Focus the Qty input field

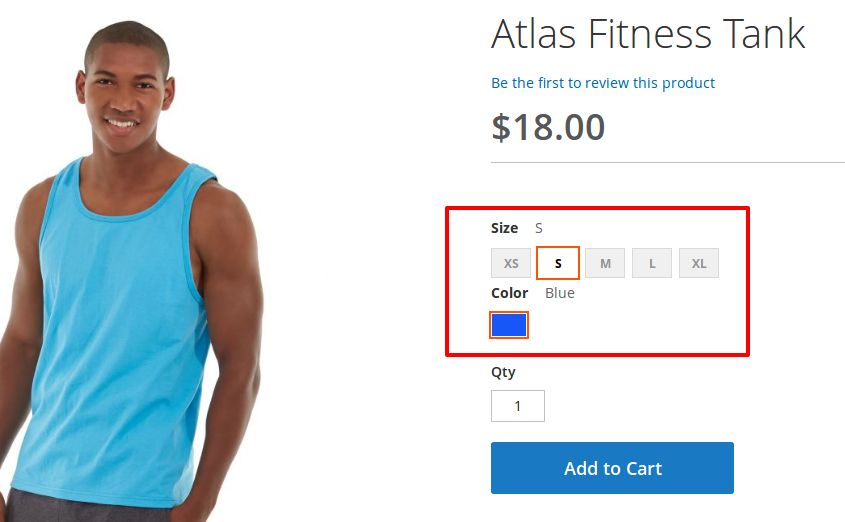pyautogui.click(x=518, y=406)
